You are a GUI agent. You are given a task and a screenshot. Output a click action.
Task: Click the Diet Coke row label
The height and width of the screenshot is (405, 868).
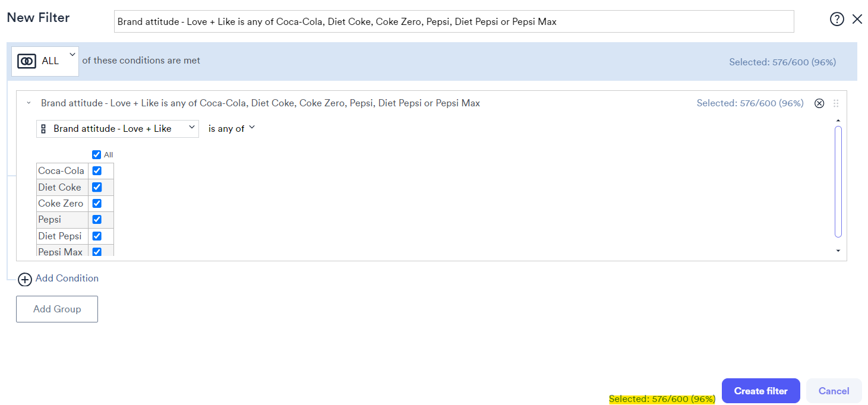pos(59,187)
